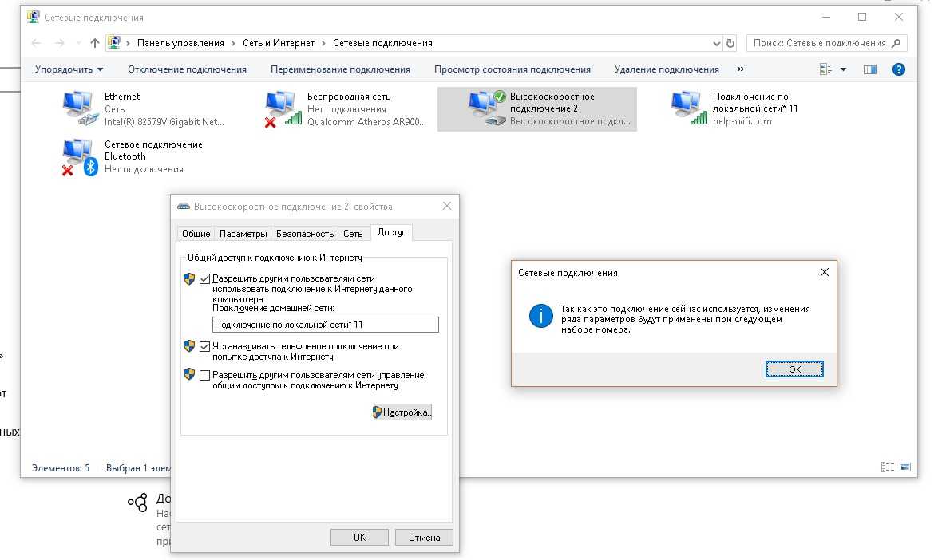Viewport: 934px width, 560px height.
Task: Open recent locations dropdown arrow
Action: (x=78, y=43)
